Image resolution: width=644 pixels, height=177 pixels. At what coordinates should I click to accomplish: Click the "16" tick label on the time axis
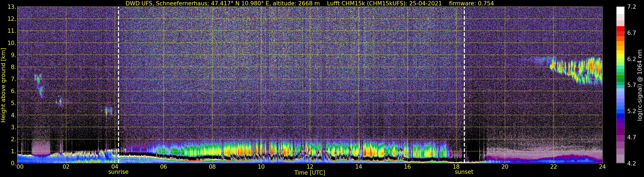[407, 167]
